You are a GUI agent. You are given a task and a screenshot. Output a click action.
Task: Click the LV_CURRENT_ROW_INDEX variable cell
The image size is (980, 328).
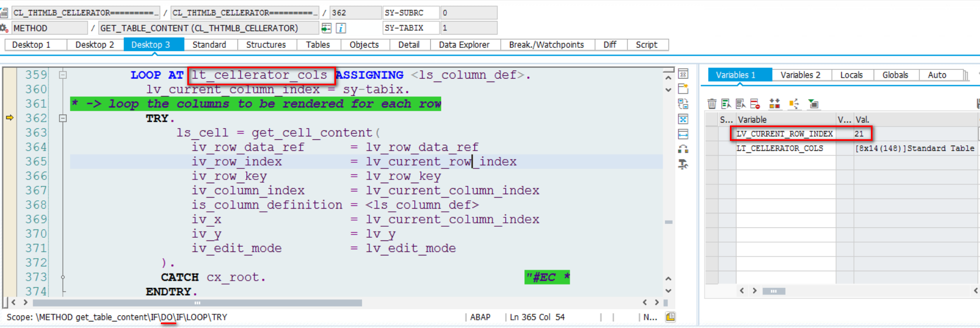click(x=786, y=134)
